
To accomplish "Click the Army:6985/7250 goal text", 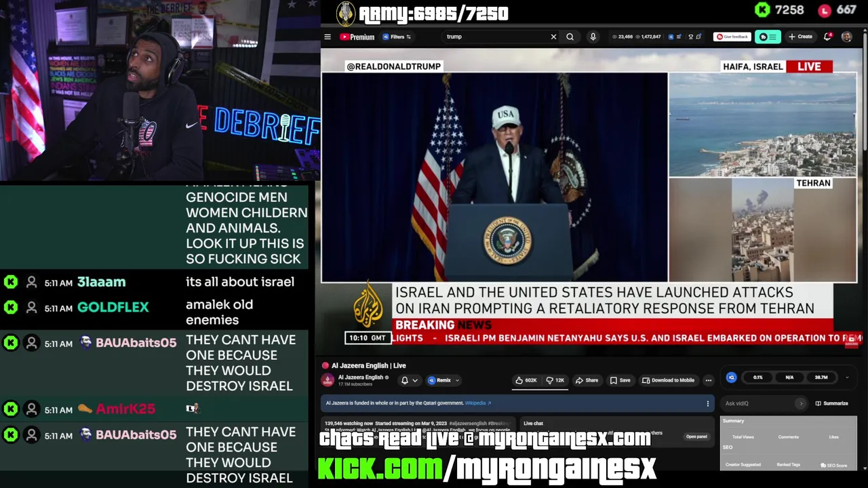I will coord(433,14).
